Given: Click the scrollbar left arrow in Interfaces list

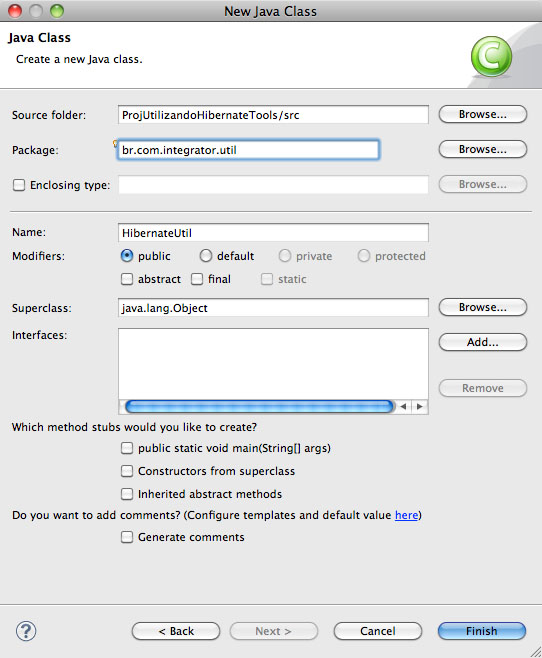Looking at the screenshot, I should (x=403, y=406).
